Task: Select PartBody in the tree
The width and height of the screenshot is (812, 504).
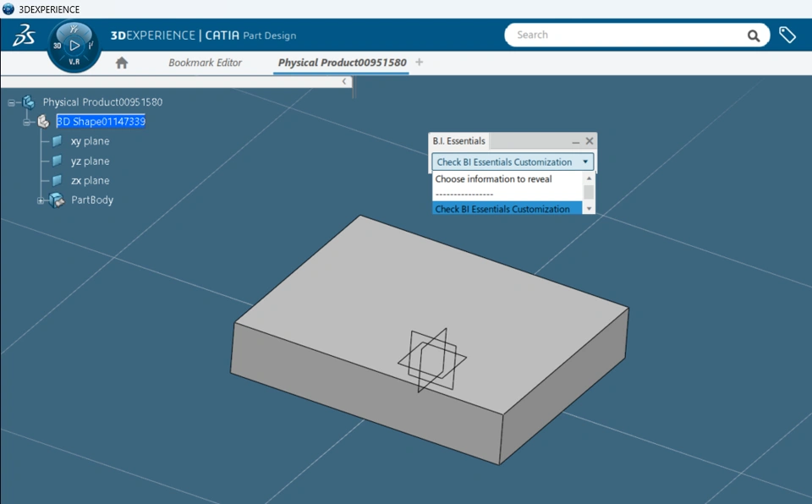Action: (x=92, y=200)
